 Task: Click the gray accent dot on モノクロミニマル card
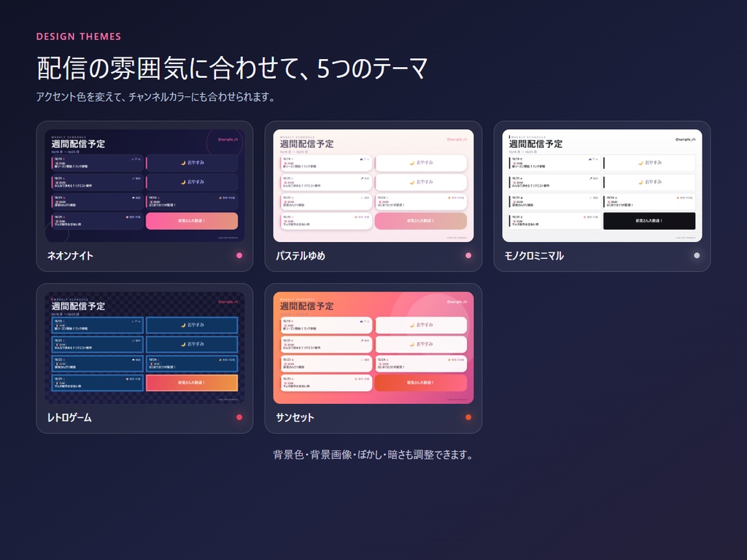(697, 256)
